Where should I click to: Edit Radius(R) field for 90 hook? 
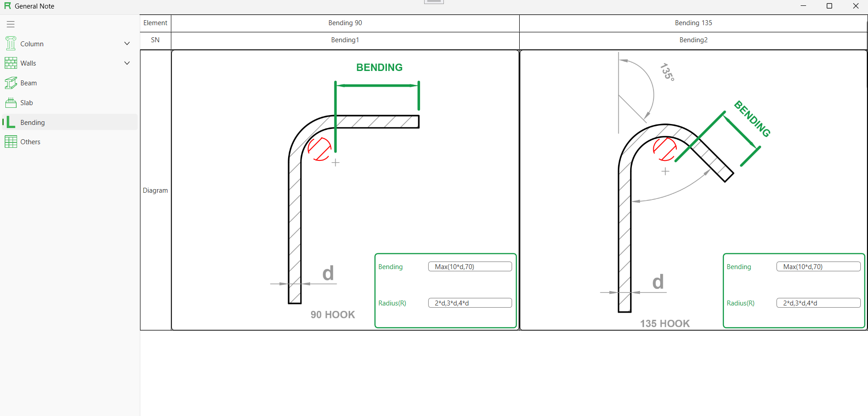point(470,303)
